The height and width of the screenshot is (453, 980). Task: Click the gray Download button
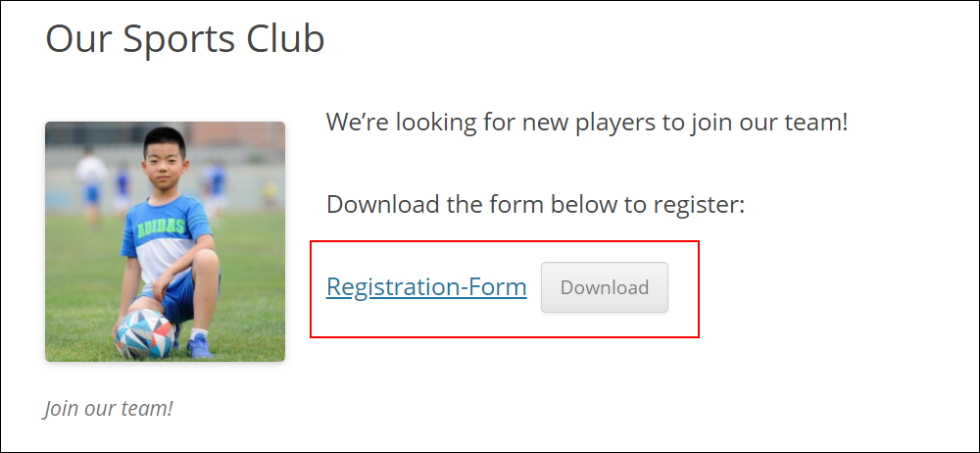605,287
